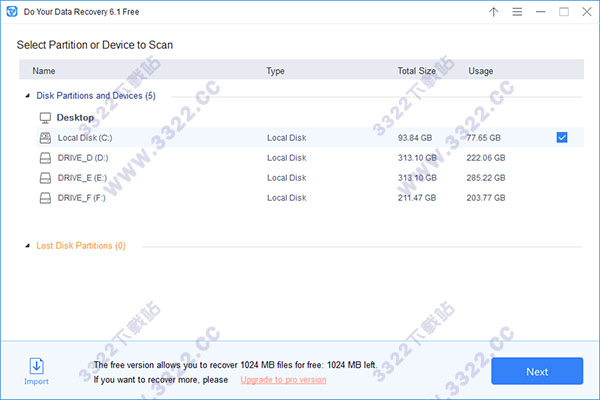
Task: Click the 285.22 GB usage value
Action: pyautogui.click(x=486, y=178)
